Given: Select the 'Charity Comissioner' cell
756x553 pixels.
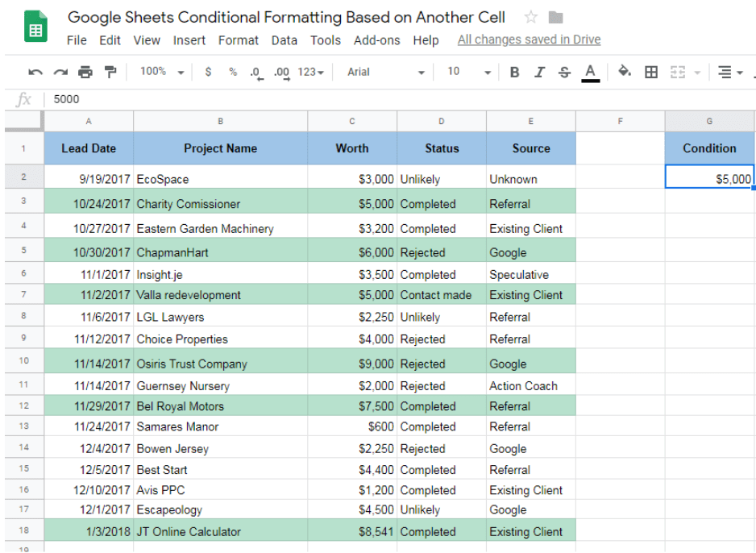Looking at the screenshot, I should click(x=220, y=201).
